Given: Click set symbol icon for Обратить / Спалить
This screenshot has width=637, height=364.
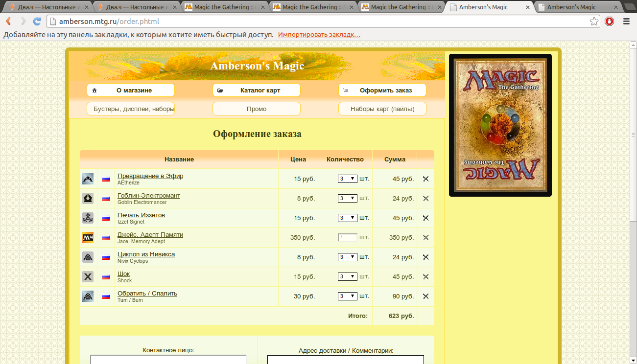Looking at the screenshot, I should pos(88,296).
